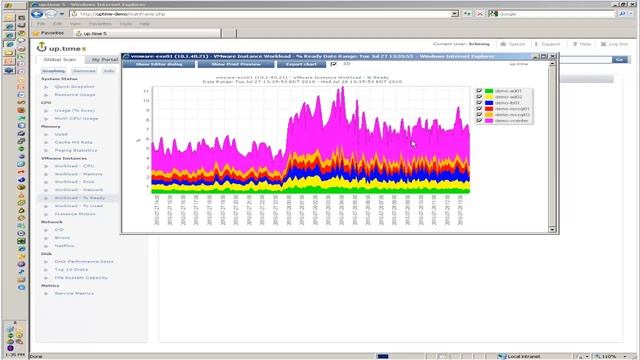Open the NetFlow link
The width and height of the screenshot is (640, 360).
pos(64,246)
